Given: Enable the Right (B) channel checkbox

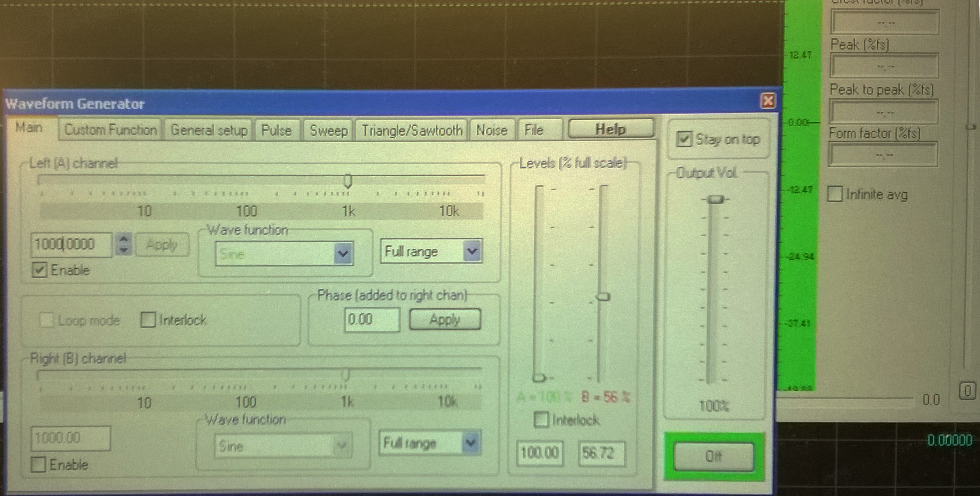Looking at the screenshot, I should (38, 464).
